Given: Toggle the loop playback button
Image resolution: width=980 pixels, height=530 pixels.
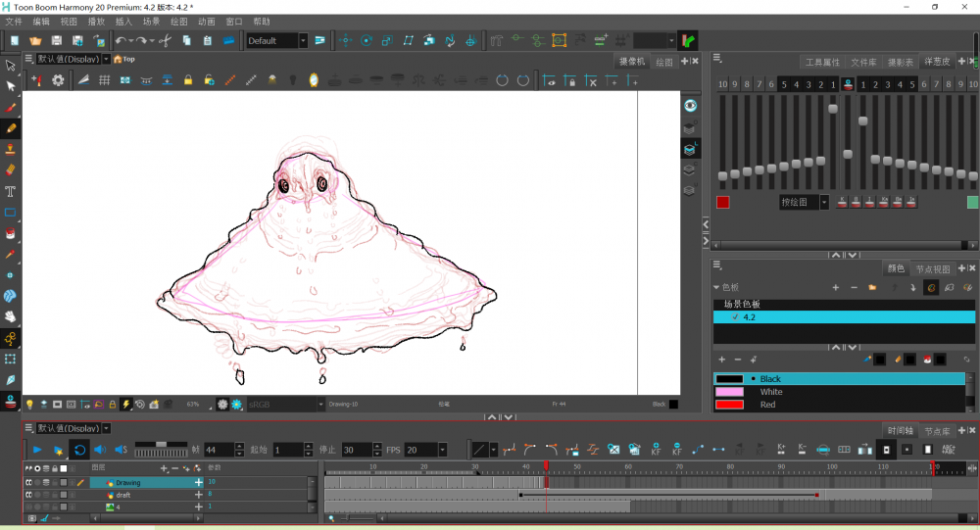Looking at the screenshot, I should [x=79, y=450].
